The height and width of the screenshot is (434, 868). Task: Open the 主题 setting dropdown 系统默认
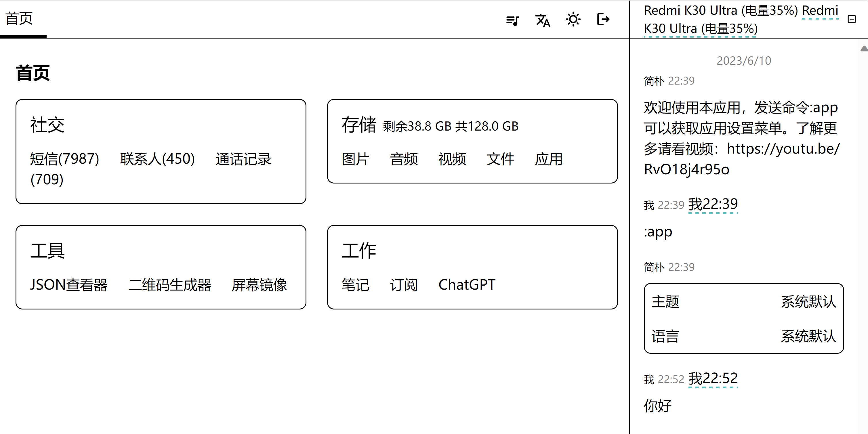[808, 302]
